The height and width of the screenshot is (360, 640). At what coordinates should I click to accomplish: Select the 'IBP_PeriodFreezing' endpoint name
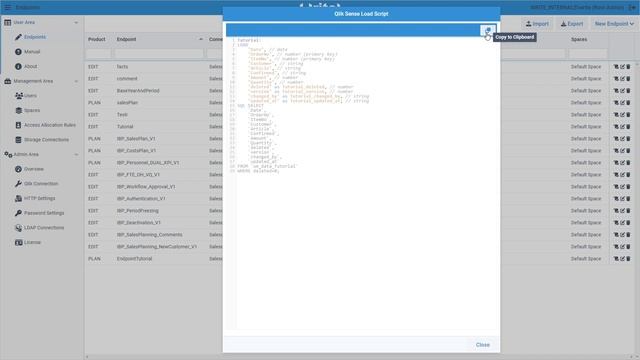pos(138,211)
